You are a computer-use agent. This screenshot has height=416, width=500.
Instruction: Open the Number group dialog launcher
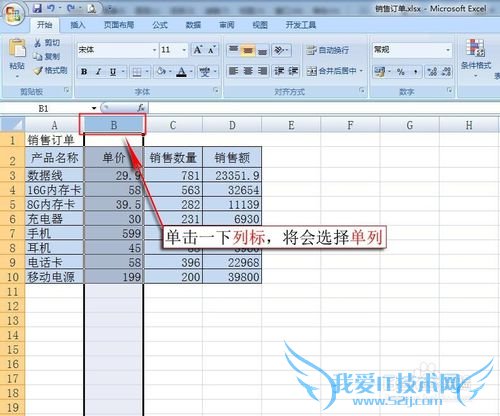[449, 90]
